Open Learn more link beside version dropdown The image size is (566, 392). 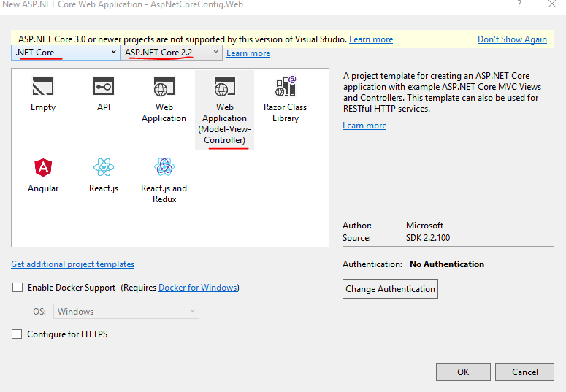[248, 53]
